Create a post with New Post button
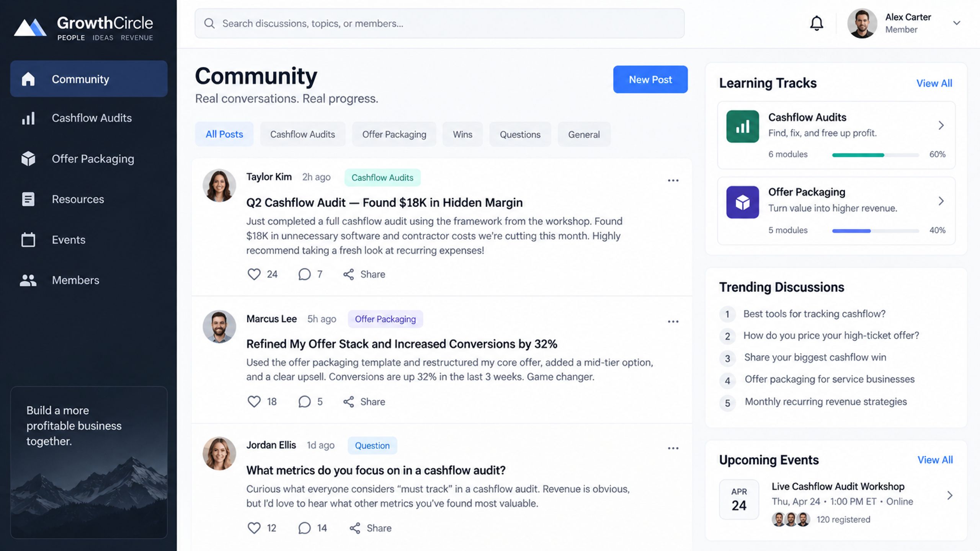 pyautogui.click(x=650, y=79)
